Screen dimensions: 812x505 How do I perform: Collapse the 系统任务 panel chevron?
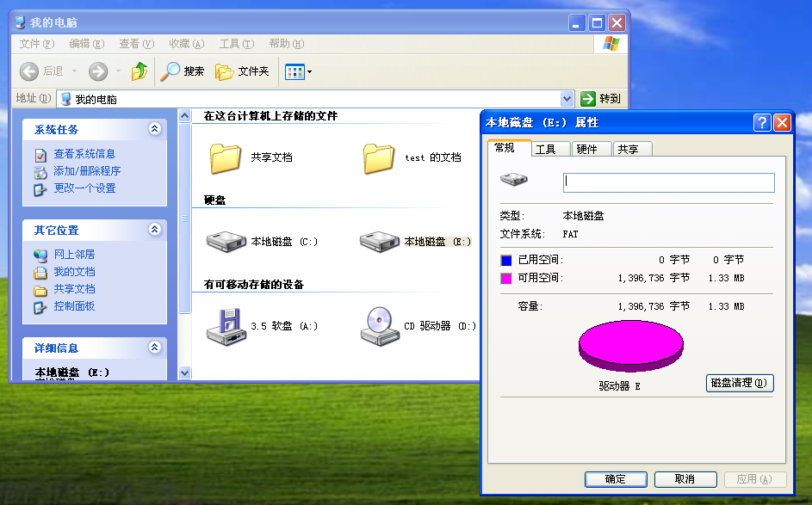coord(155,128)
